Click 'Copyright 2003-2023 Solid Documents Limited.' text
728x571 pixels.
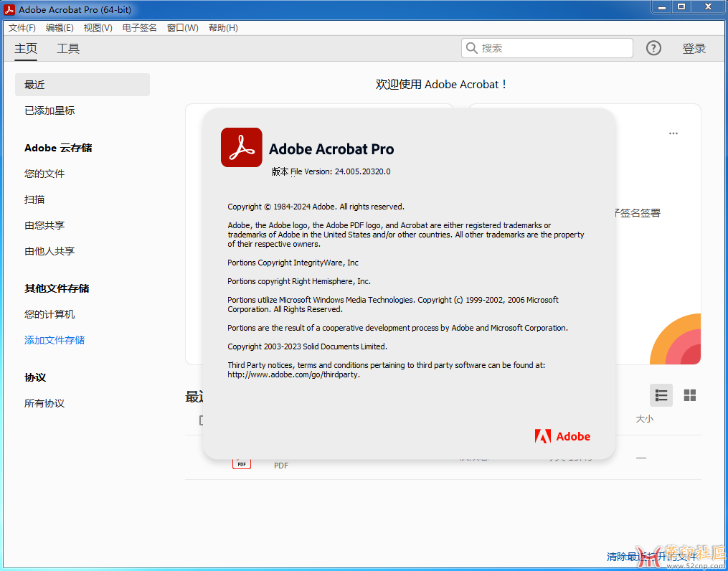point(308,346)
